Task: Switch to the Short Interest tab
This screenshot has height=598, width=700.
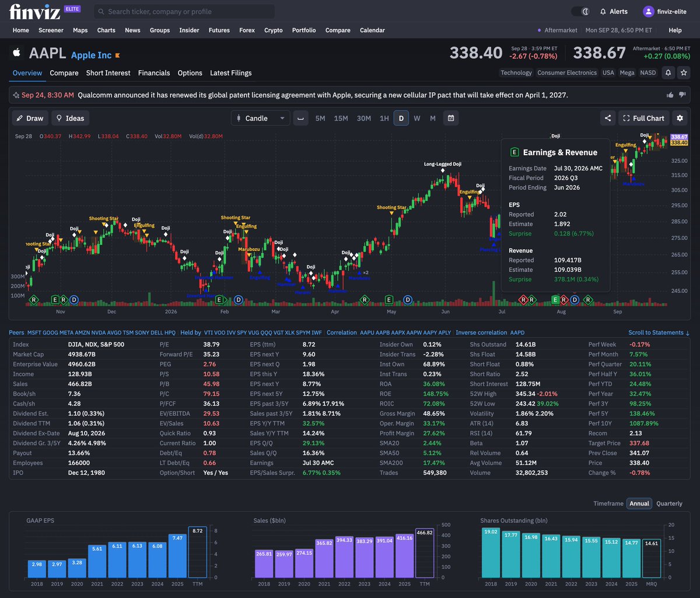Action: tap(108, 73)
